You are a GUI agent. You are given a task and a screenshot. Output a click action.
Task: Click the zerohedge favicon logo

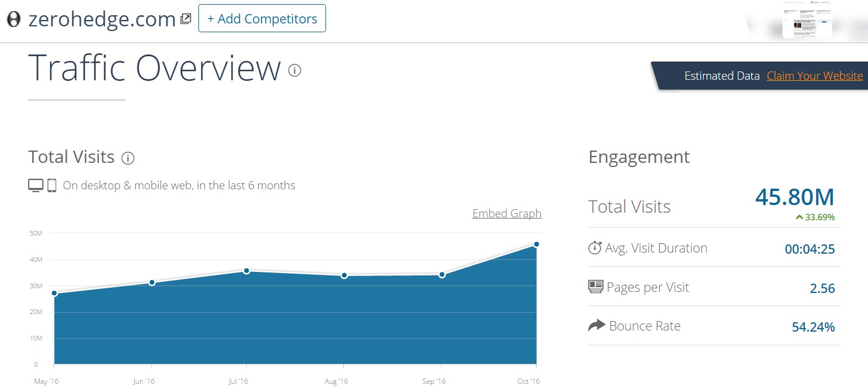[x=13, y=19]
